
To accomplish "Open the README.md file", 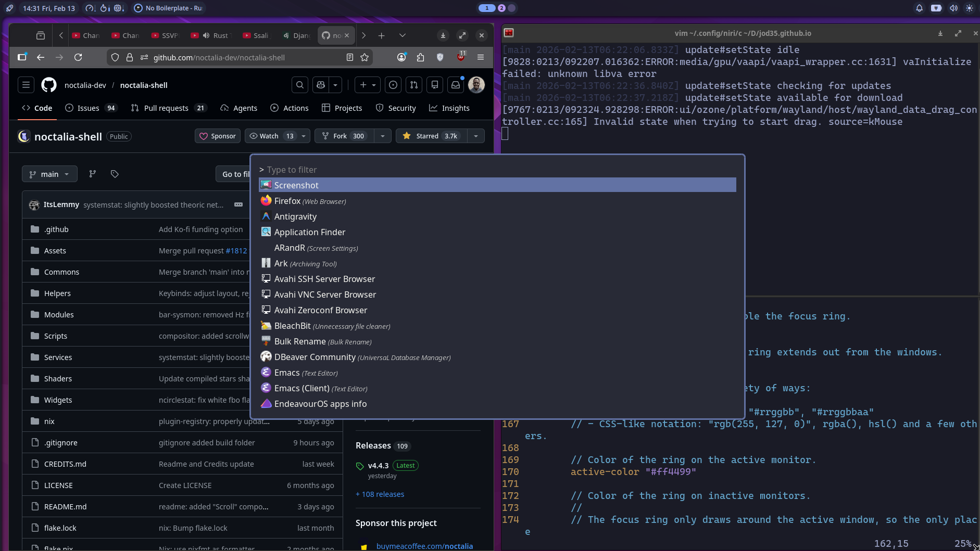I will click(66, 506).
